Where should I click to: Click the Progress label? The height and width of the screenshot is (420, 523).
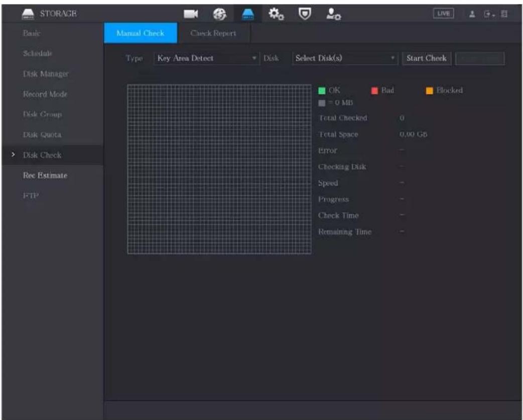coord(334,199)
